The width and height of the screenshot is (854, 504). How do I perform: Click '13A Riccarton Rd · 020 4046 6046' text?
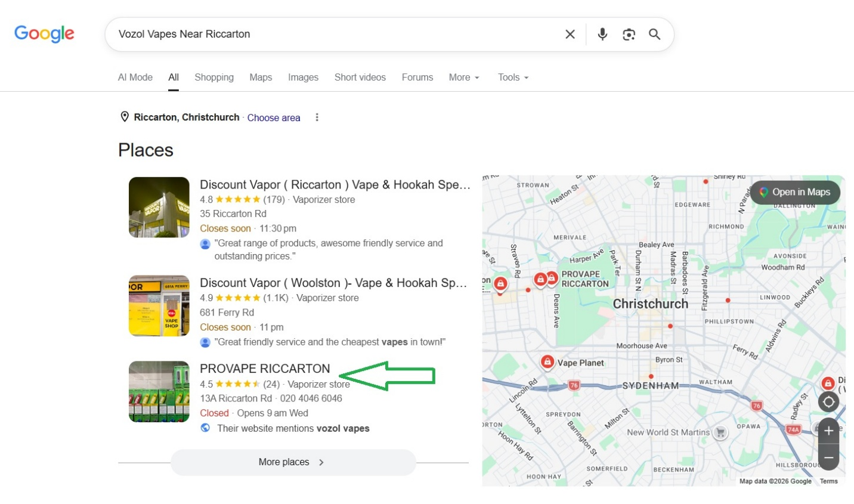click(x=271, y=398)
